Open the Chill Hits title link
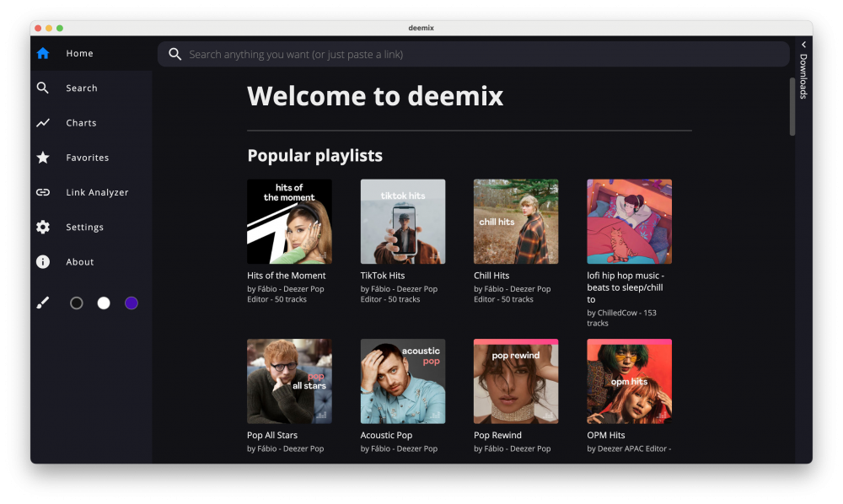The image size is (843, 504). (x=491, y=276)
